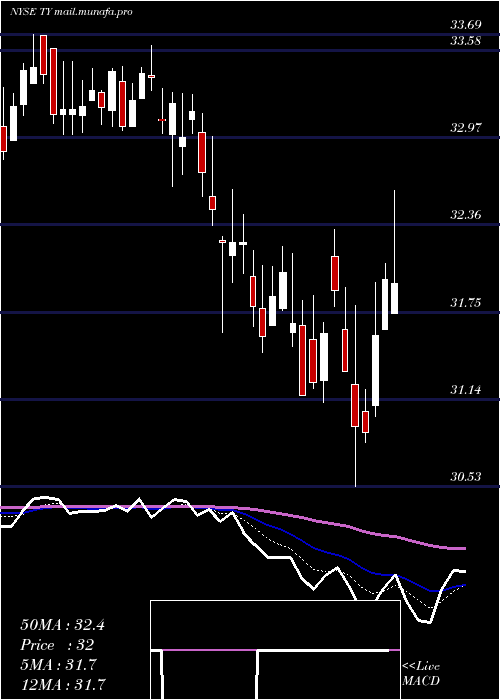Click the 31.75 price level label
Screen dimensions: 500x700
point(465,303)
